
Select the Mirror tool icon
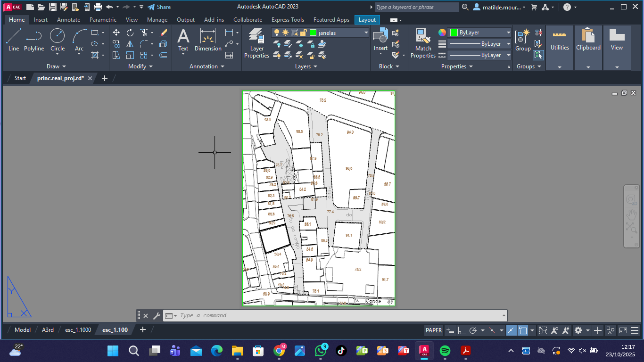(x=130, y=44)
